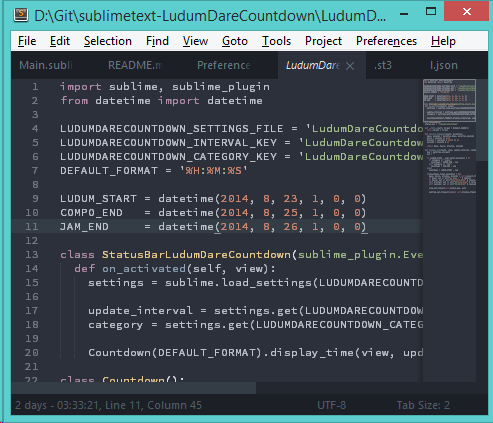
Task: Click line number 13 in the gutter
Action: tap(32, 255)
